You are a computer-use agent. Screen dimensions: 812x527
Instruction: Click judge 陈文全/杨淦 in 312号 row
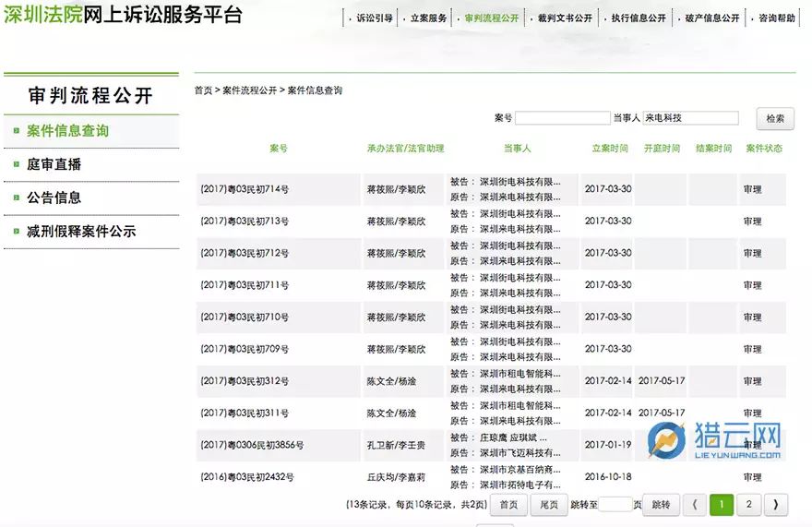click(391, 381)
